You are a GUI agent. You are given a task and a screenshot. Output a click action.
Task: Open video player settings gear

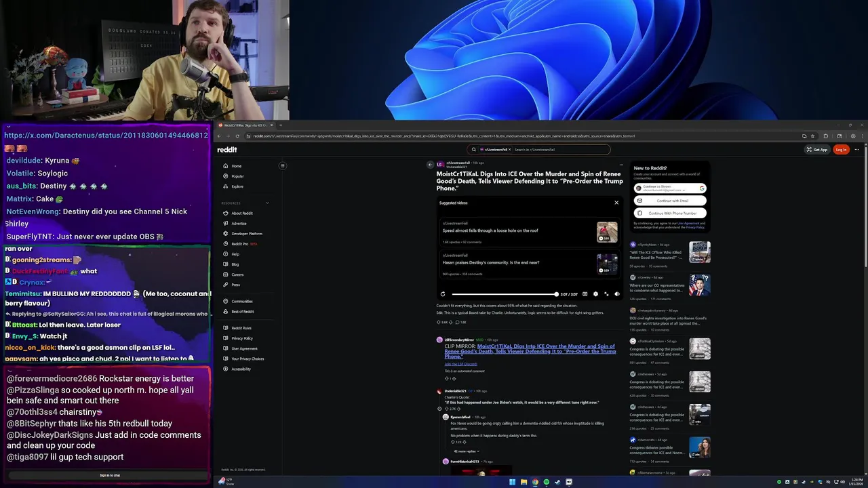tap(595, 294)
